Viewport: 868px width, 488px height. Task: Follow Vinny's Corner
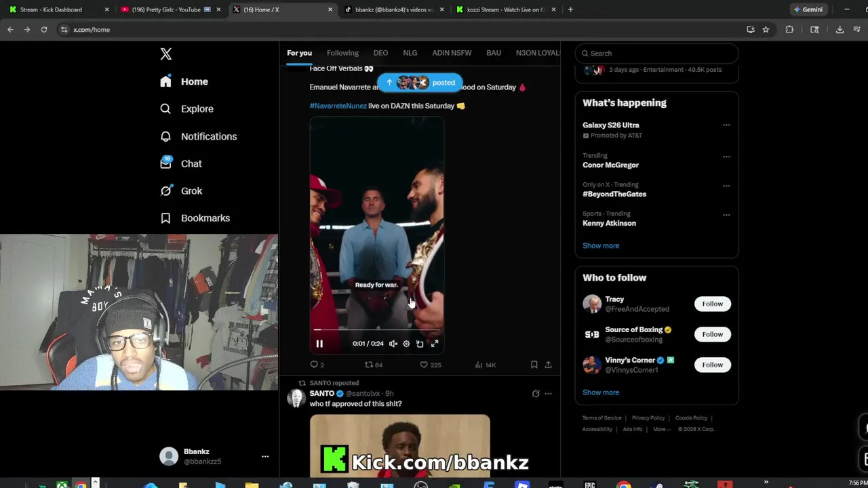712,365
